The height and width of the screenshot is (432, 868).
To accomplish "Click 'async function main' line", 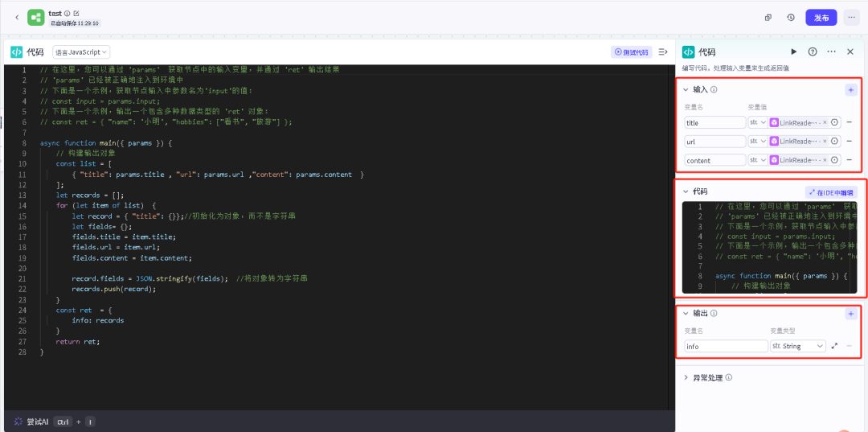I will [x=106, y=143].
